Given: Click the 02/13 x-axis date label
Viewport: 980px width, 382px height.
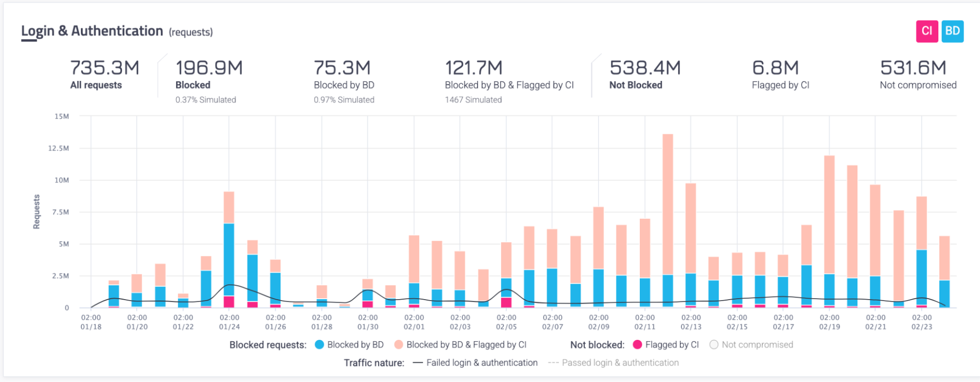Looking at the screenshot, I should [691, 322].
